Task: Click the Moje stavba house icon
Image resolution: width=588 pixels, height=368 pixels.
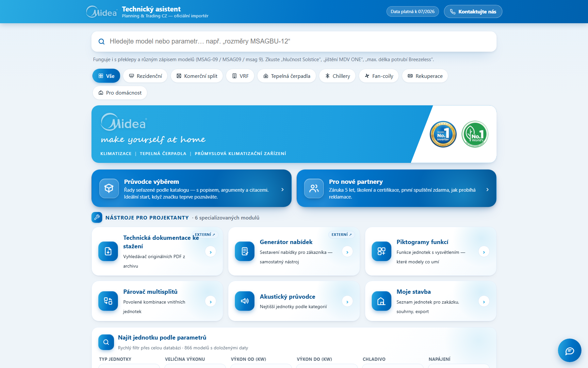Action: pyautogui.click(x=382, y=301)
